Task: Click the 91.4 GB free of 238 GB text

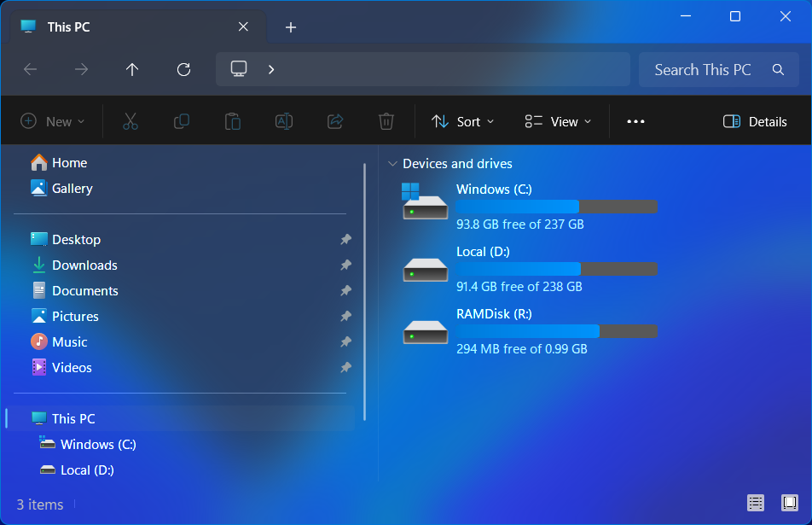Action: (519, 287)
